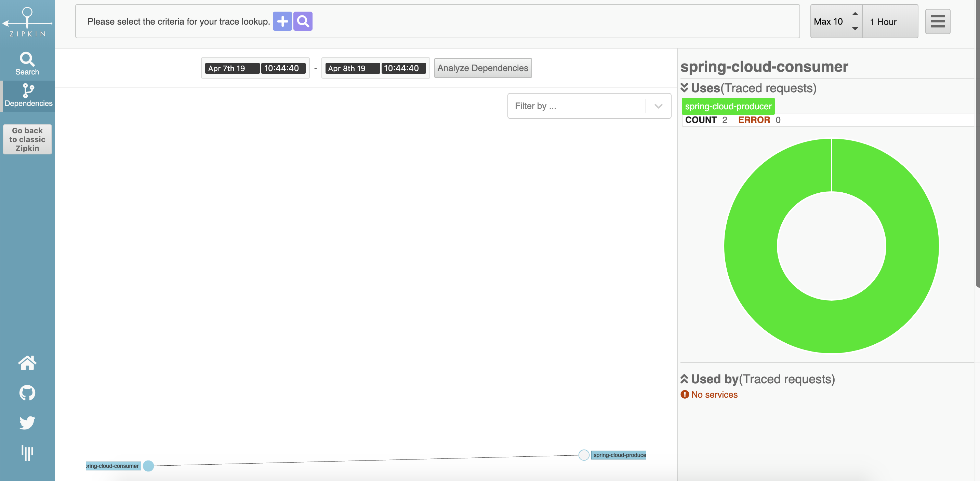Click the end date Apr 8th 19
Viewport: 980px width, 481px height.
point(352,68)
